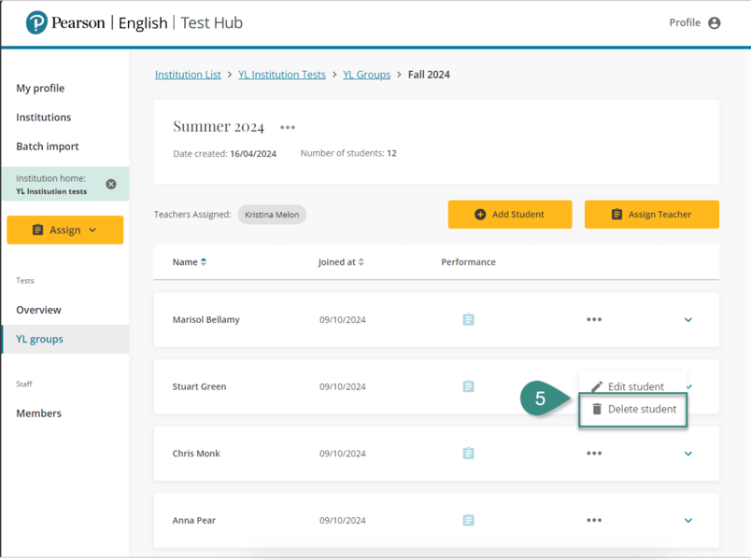Screen dimensions: 751x560
Task: Click the Assign Teacher button
Action: 651,214
